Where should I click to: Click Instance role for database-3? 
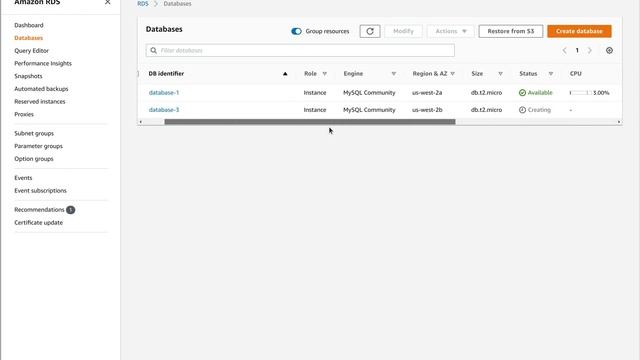(x=315, y=110)
